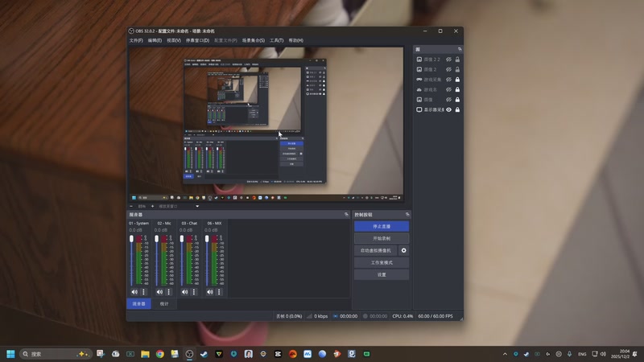Open the ENG input language switcher
The height and width of the screenshot is (362, 644).
point(582,354)
